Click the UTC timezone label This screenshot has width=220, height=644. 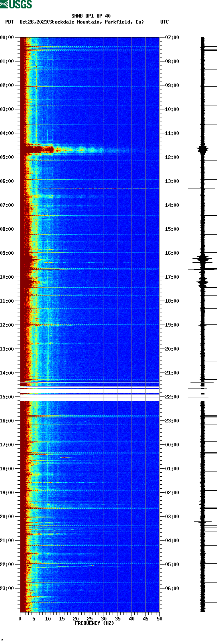[x=165, y=22]
